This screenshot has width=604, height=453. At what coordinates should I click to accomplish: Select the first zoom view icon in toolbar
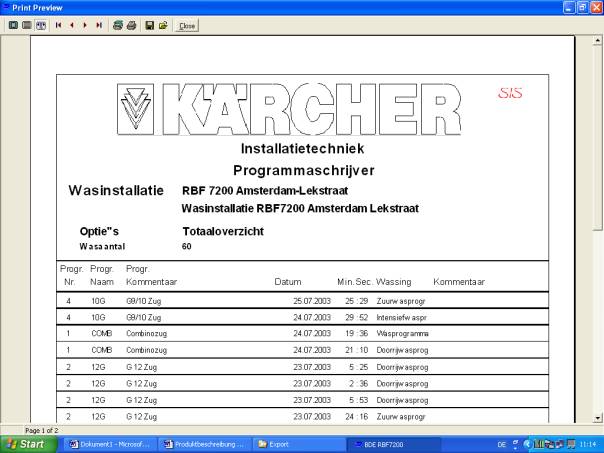13,25
